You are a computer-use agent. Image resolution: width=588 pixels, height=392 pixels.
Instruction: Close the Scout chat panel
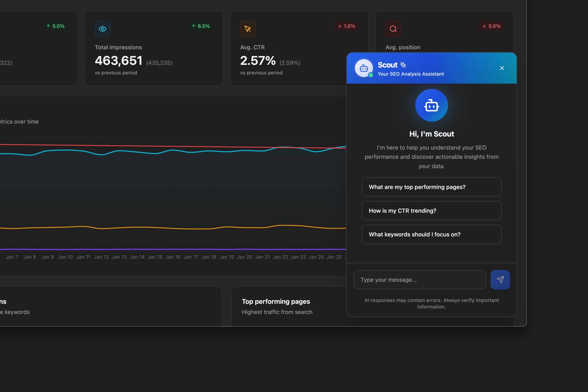[502, 68]
